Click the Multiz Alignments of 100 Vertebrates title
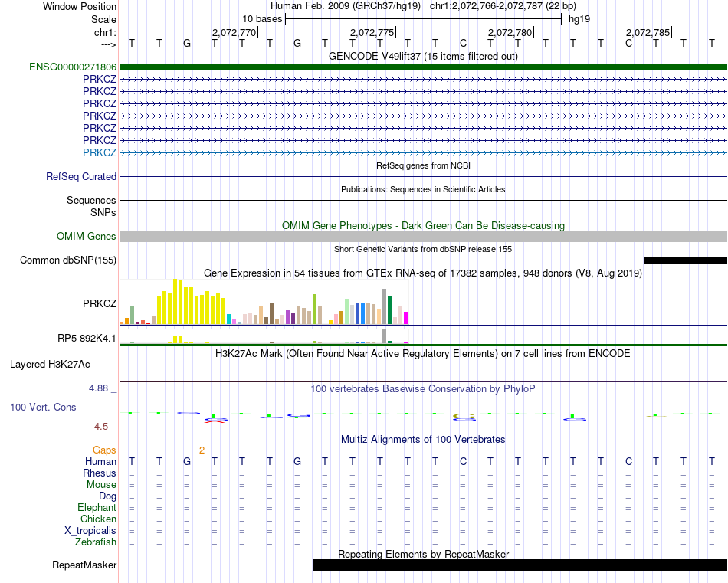Viewport: 728px width, 583px height. click(423, 439)
